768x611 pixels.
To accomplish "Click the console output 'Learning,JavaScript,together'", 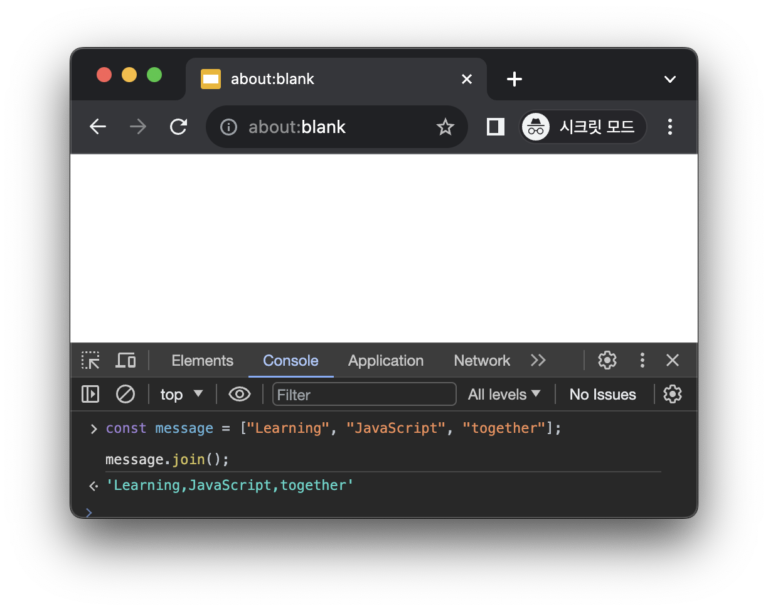I will point(230,486).
